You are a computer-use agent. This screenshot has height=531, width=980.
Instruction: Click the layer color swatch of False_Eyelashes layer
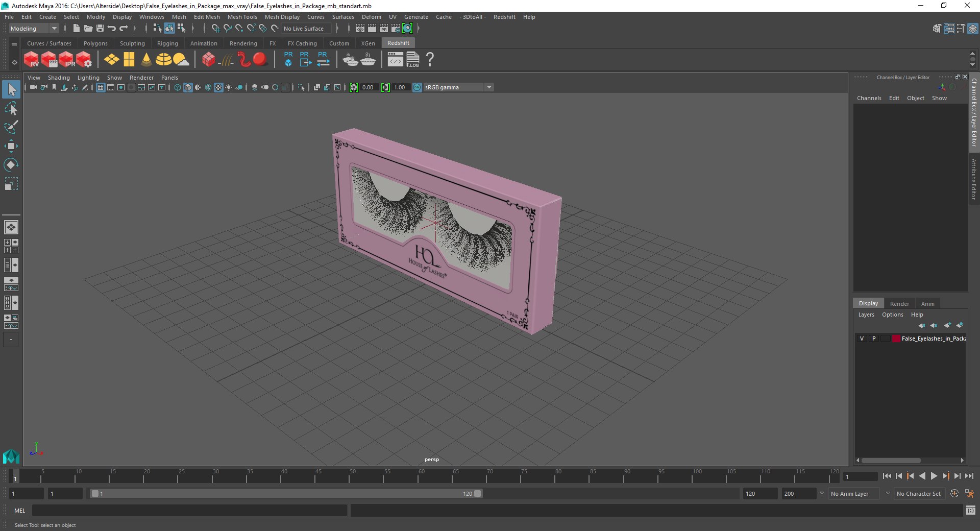(896, 339)
